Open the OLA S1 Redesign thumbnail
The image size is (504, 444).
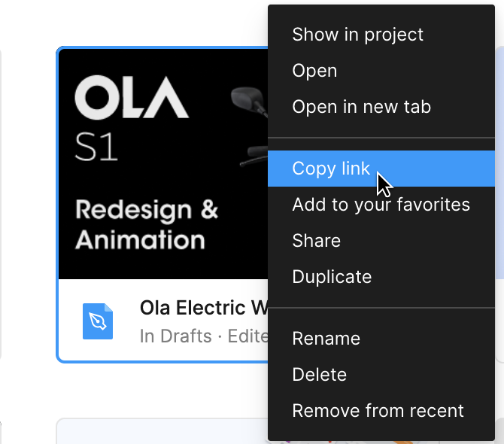click(x=163, y=164)
